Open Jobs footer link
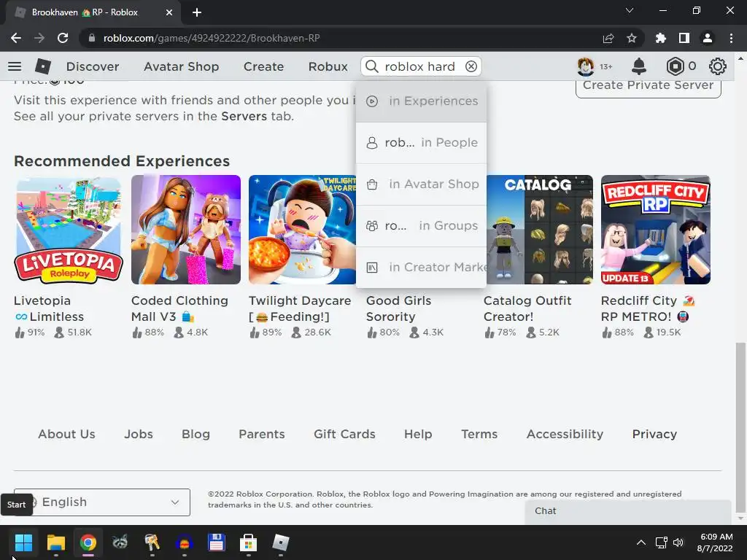This screenshot has height=560, width=747. coord(139,435)
